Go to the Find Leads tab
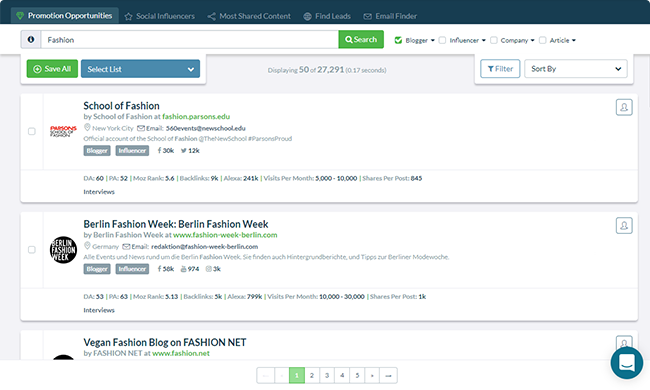This screenshot has height=390, width=650. click(x=327, y=16)
